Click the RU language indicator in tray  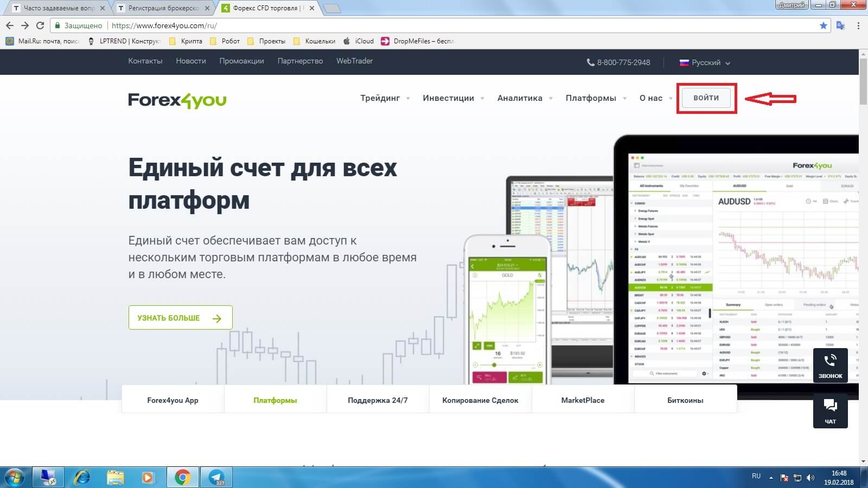pos(756,476)
